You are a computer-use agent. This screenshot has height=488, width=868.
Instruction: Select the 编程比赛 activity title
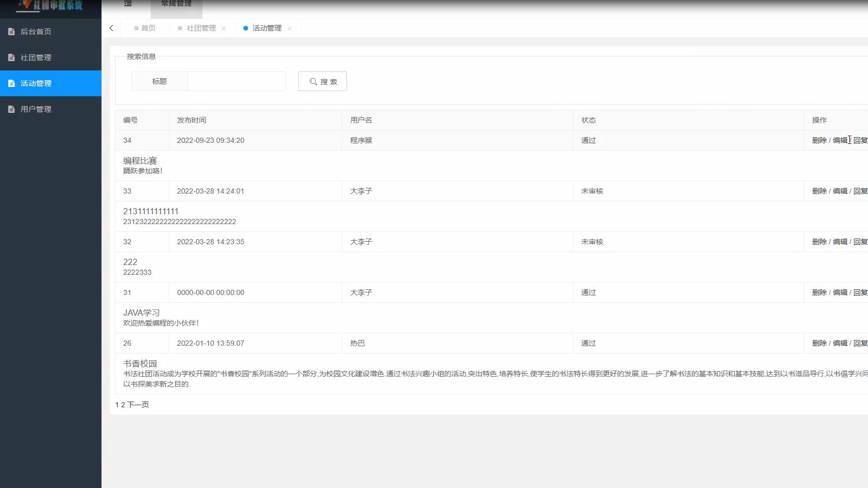point(140,161)
